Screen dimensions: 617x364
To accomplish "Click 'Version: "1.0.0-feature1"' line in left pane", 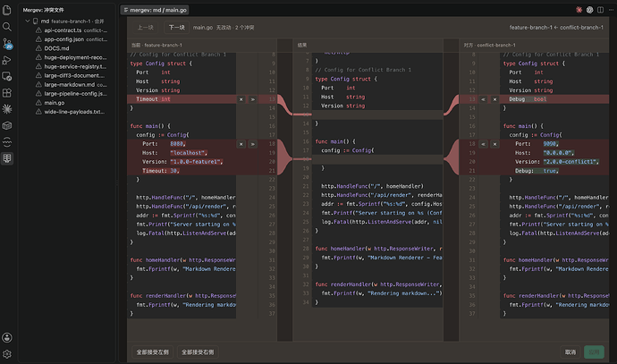I will 182,162.
